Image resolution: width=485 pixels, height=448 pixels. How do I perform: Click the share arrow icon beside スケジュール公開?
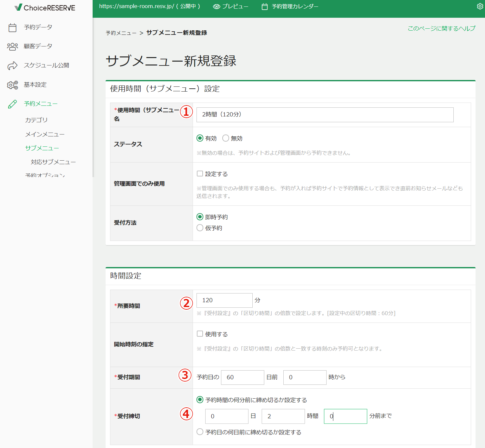point(12,65)
